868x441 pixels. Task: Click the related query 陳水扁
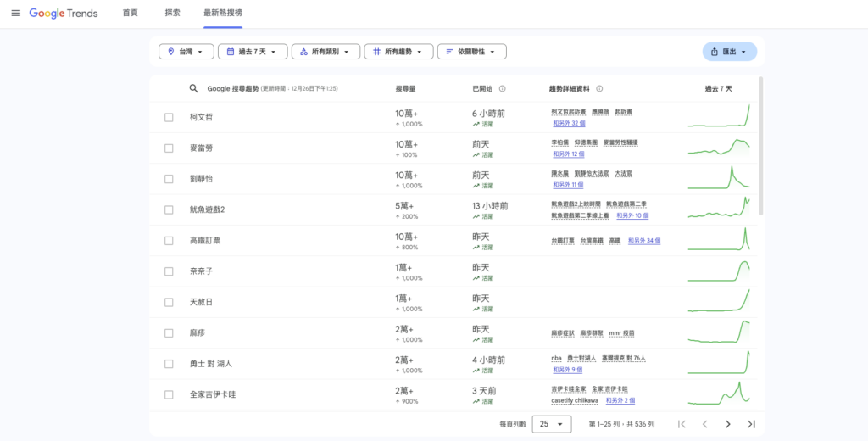tap(560, 173)
